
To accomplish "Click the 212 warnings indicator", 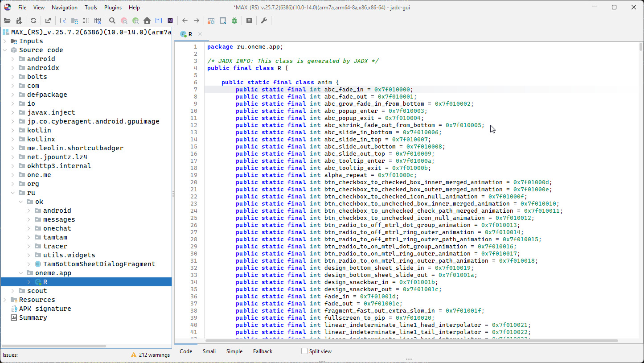I will coord(151,355).
